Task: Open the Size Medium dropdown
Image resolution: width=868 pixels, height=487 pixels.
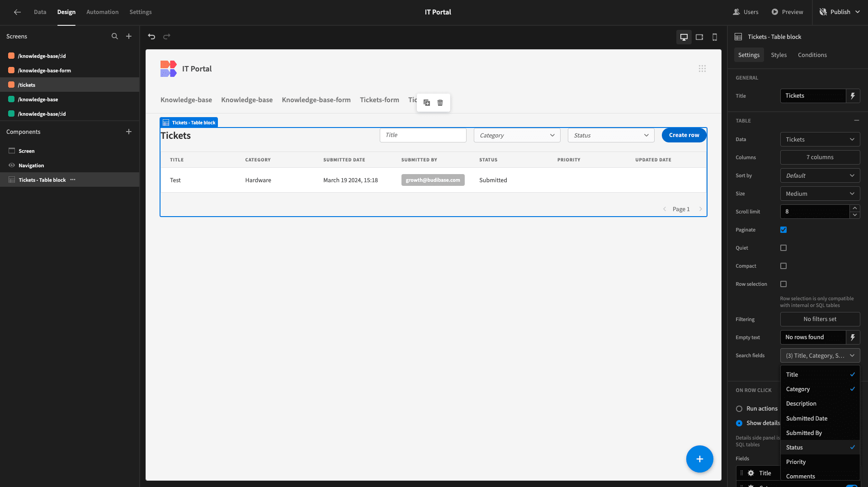Action: 820,194
